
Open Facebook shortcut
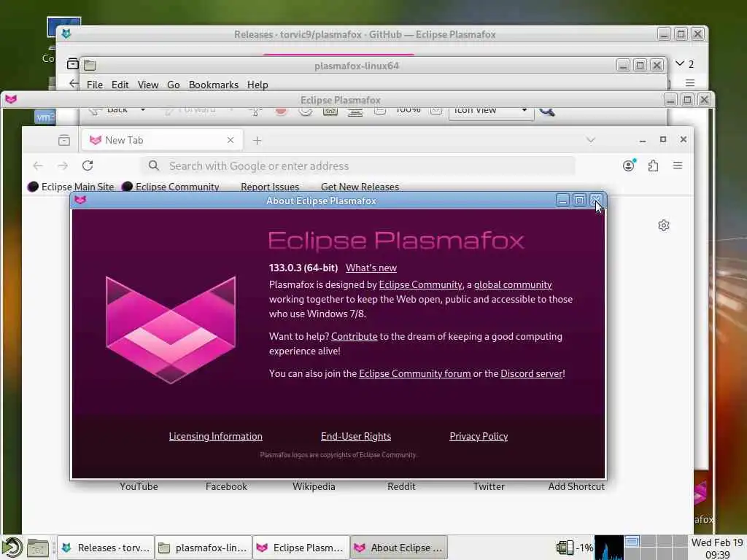pos(226,486)
